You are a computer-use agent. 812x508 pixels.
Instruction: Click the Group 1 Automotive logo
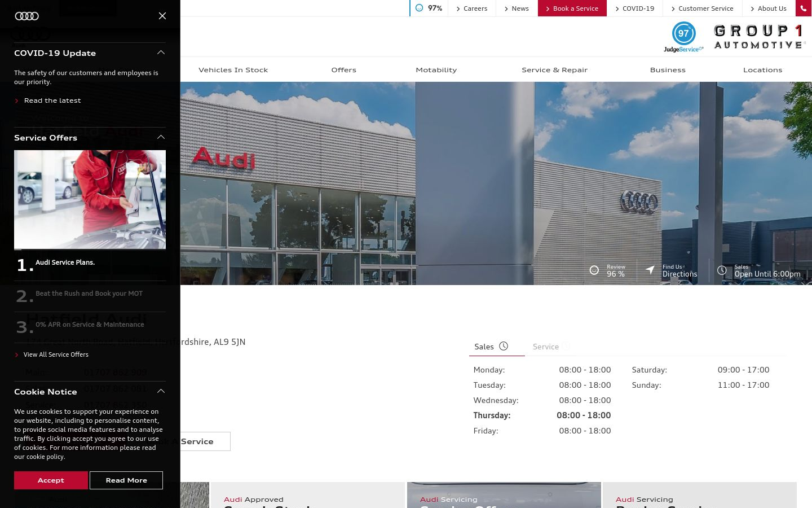[x=759, y=37]
